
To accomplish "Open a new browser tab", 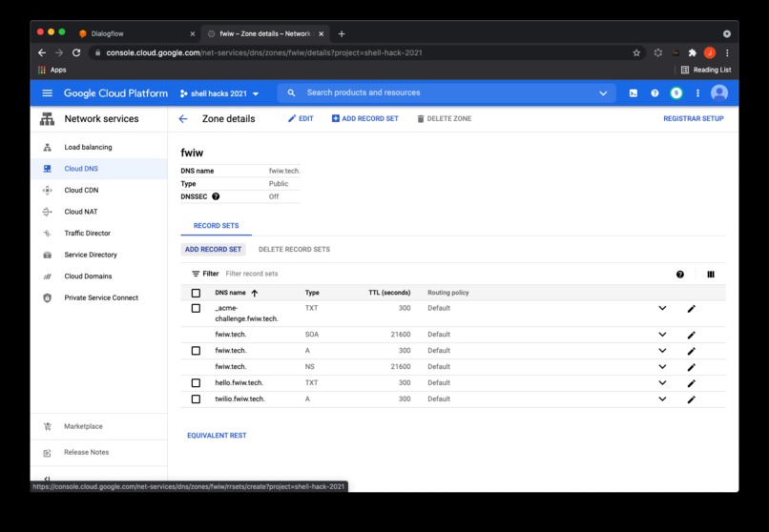I will [x=342, y=33].
